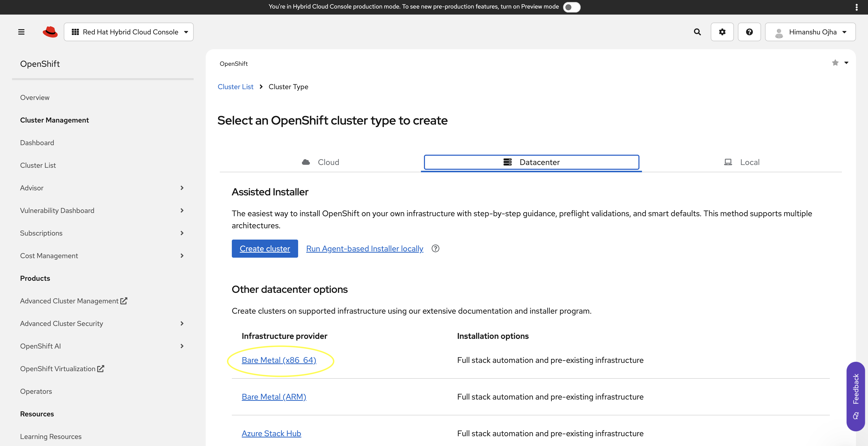
Task: Open the Red Hat Hybrid Cloud Console switcher
Action: click(x=129, y=32)
